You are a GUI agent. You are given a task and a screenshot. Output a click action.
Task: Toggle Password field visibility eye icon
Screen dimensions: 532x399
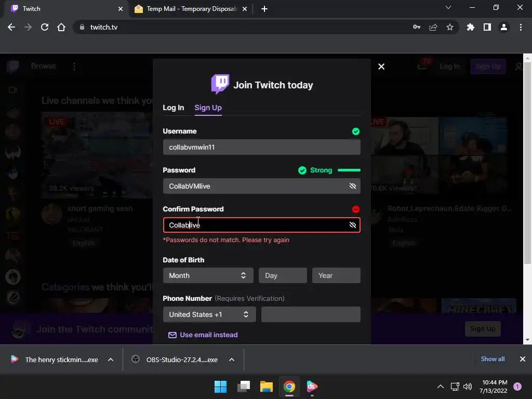click(x=353, y=186)
